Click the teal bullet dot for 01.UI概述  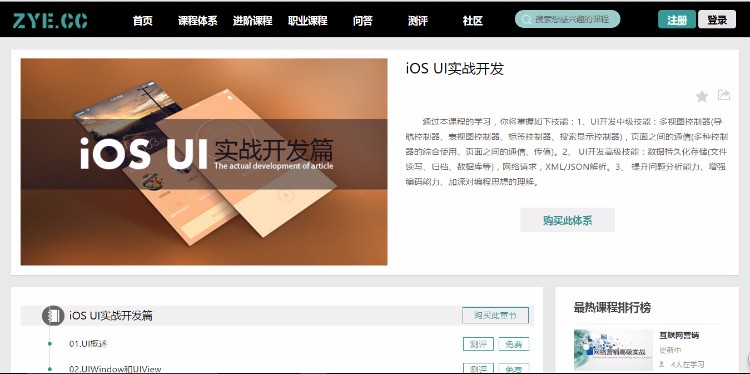[49, 343]
